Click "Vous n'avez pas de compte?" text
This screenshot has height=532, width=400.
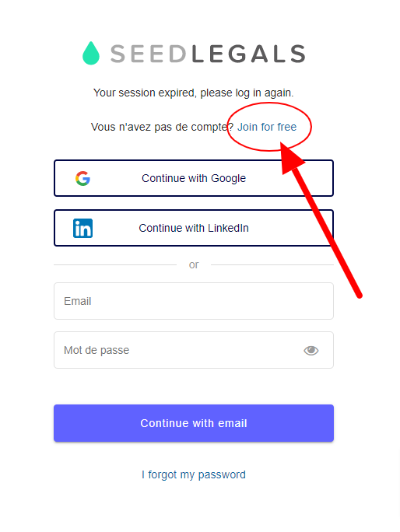click(163, 127)
